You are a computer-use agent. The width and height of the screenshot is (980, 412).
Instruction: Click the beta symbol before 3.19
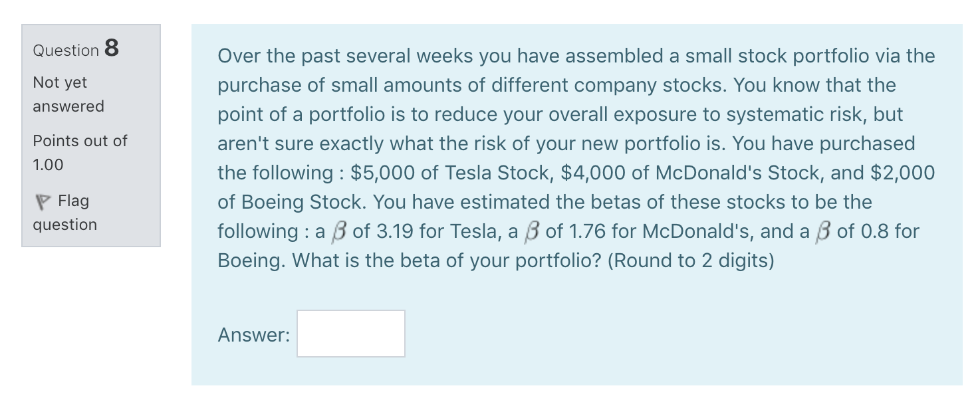click(339, 231)
